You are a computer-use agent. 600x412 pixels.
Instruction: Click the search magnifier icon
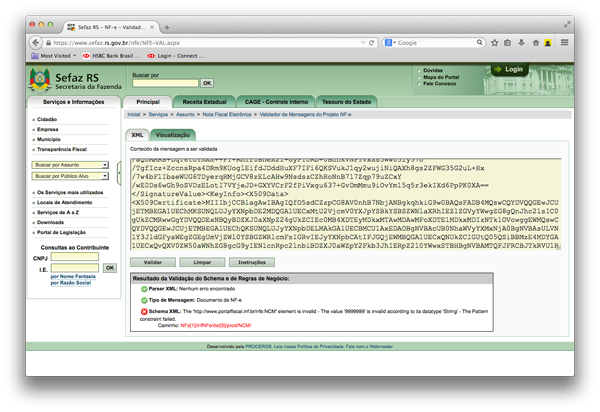pos(479,42)
